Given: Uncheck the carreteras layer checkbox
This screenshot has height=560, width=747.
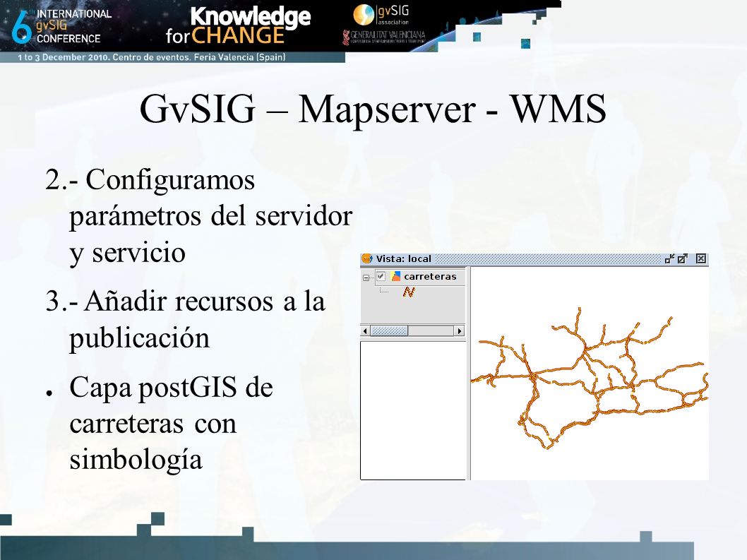Looking at the screenshot, I should coord(381,276).
